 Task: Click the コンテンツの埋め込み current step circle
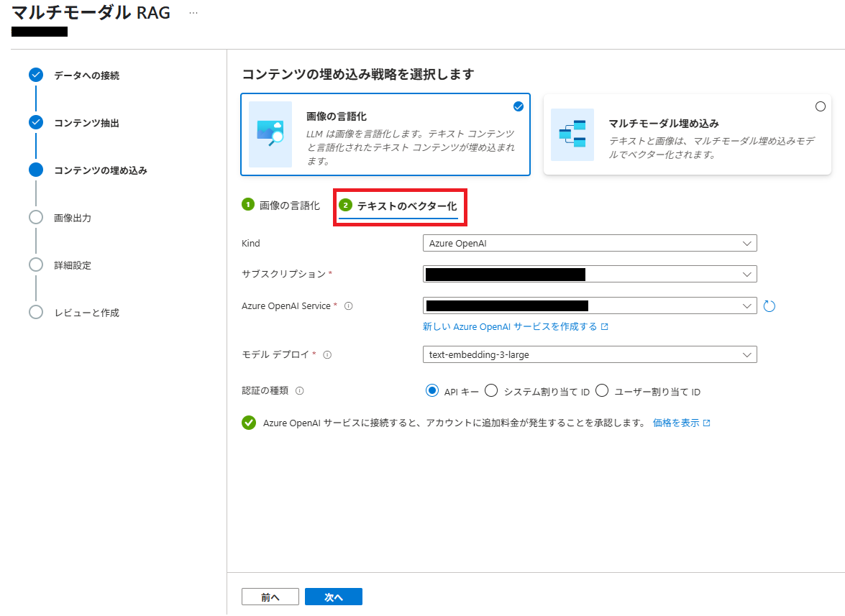(x=36, y=170)
